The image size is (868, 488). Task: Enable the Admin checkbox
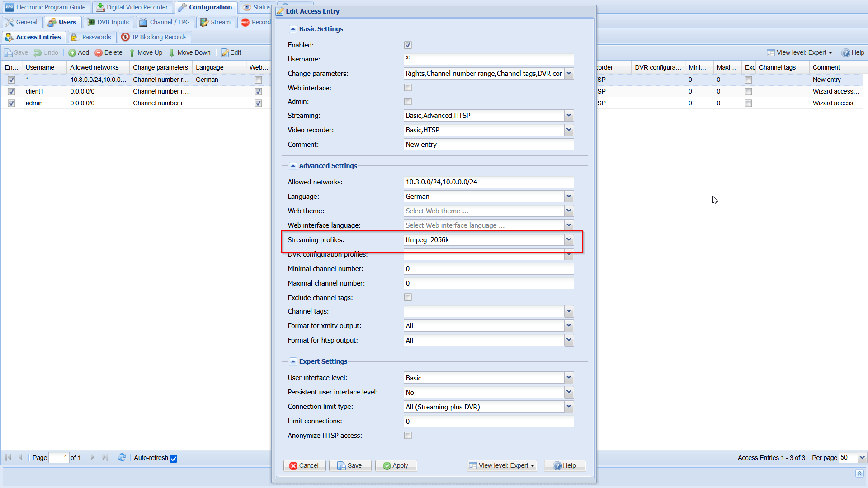(408, 102)
